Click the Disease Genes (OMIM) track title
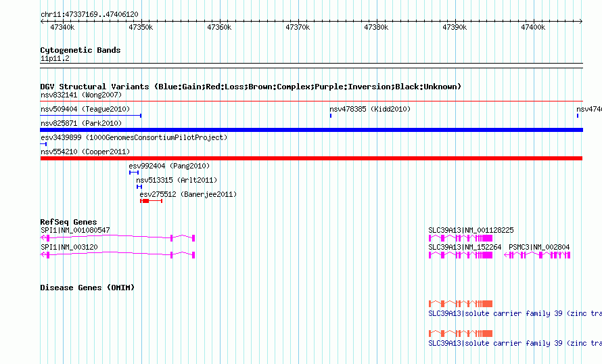Screen dimensions: 602x364 tap(87, 287)
